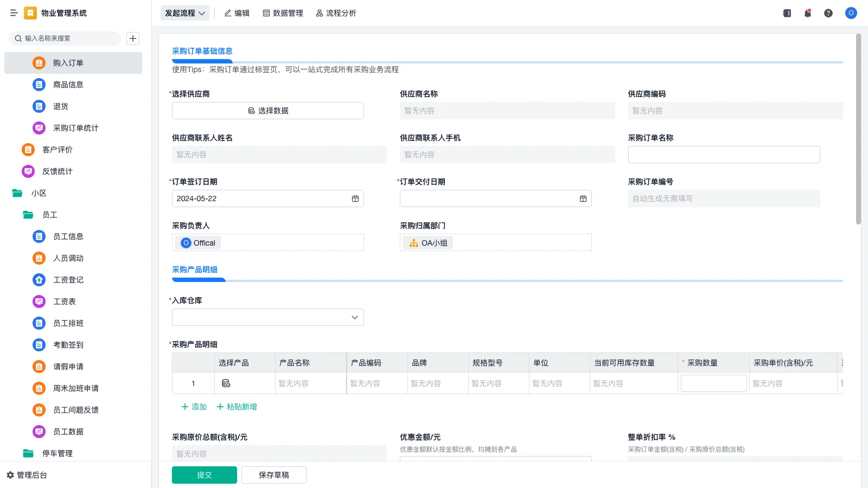Image resolution: width=868 pixels, height=488 pixels.
Task: Click the calendar icon for 订单交付日期
Action: coord(583,198)
